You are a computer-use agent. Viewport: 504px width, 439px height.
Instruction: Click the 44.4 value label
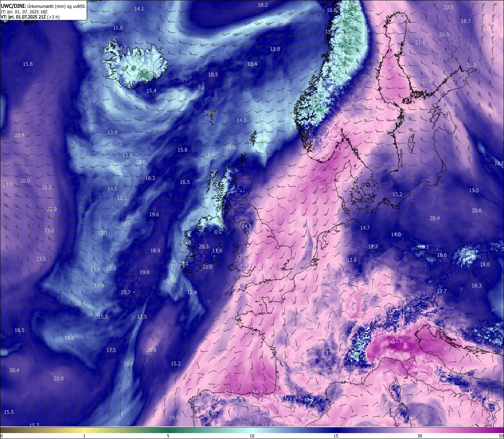point(258,392)
